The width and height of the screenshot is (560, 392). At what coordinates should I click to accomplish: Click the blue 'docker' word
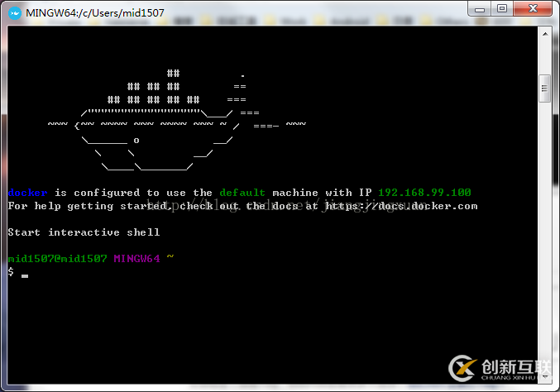pyautogui.click(x=27, y=193)
